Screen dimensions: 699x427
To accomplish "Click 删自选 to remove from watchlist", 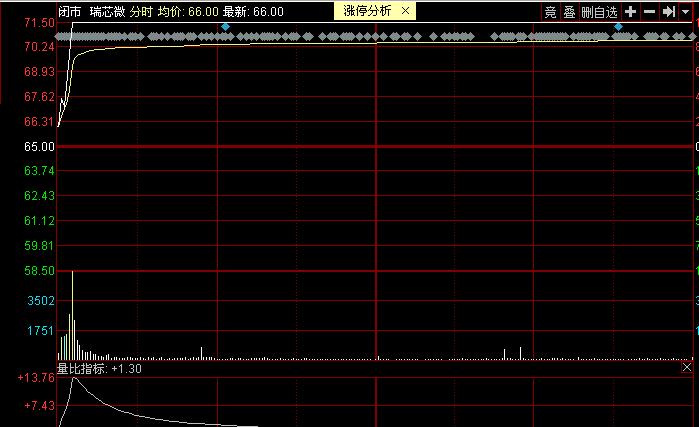I will coord(598,12).
